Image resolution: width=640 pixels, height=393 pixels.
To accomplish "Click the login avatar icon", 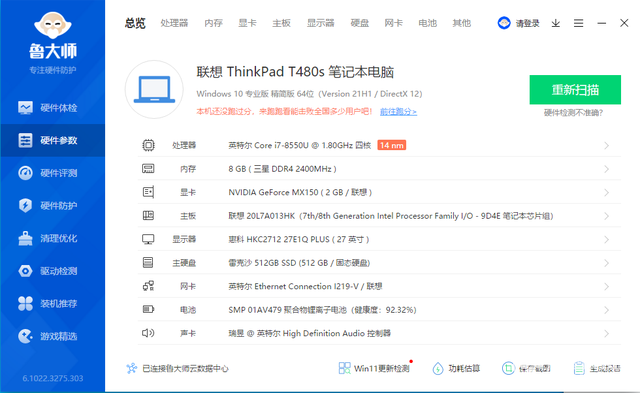I will 504,23.
